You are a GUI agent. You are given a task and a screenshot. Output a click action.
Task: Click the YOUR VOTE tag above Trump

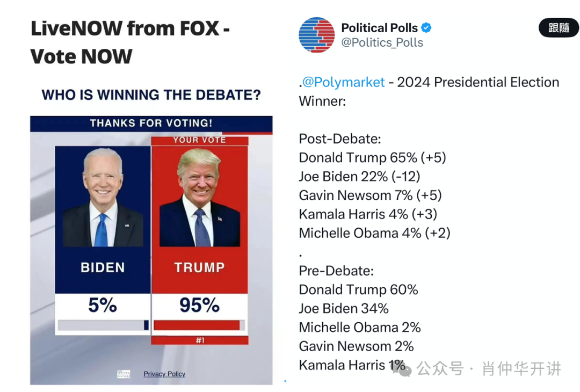[x=199, y=140]
